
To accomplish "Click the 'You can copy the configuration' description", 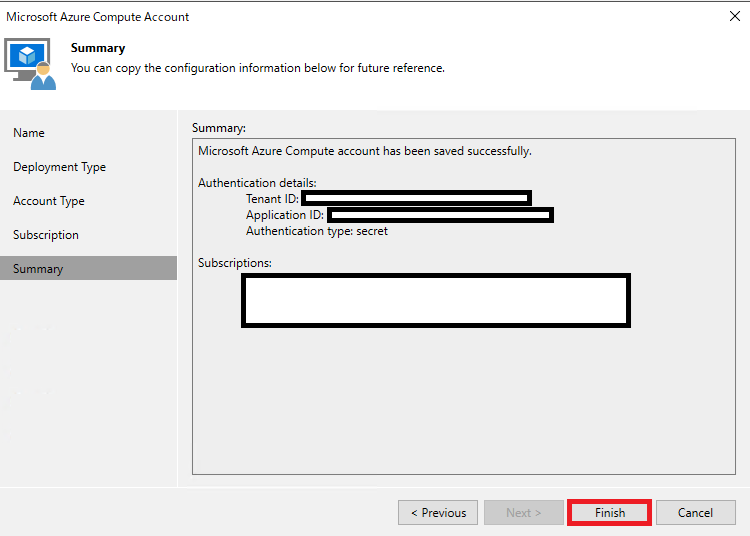I will point(258,68).
